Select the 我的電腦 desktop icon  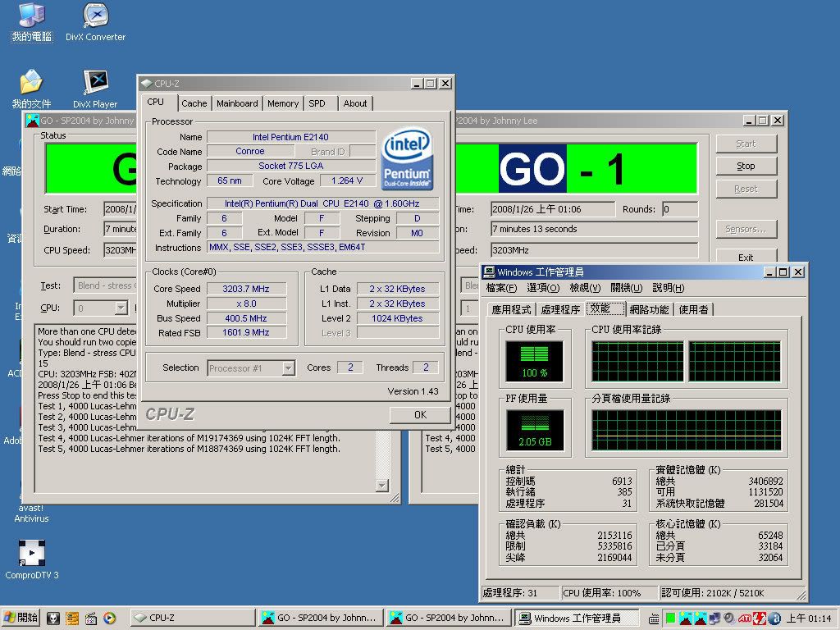click(32, 22)
